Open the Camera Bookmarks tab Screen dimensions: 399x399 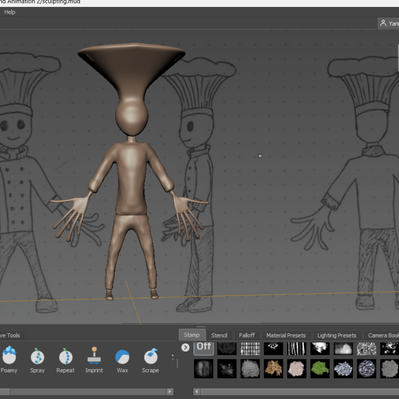point(382,335)
